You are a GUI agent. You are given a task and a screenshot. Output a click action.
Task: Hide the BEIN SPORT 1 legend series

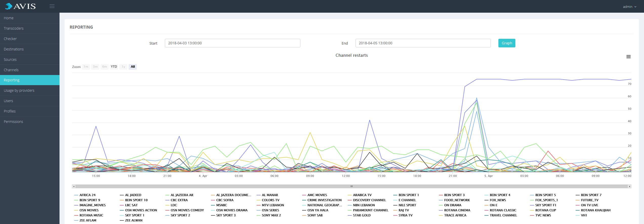408,195
